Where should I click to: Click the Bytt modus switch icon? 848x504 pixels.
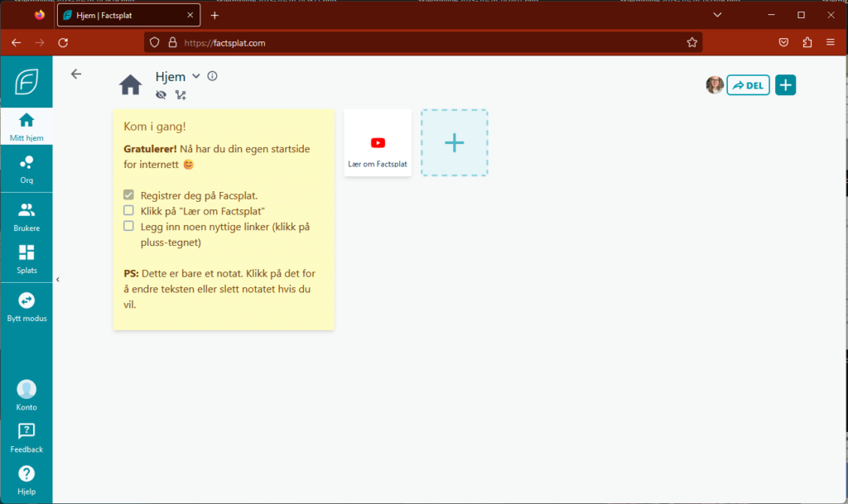coord(26,300)
